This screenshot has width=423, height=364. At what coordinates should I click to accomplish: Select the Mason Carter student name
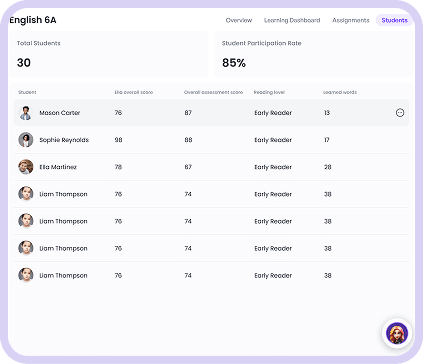coord(60,113)
